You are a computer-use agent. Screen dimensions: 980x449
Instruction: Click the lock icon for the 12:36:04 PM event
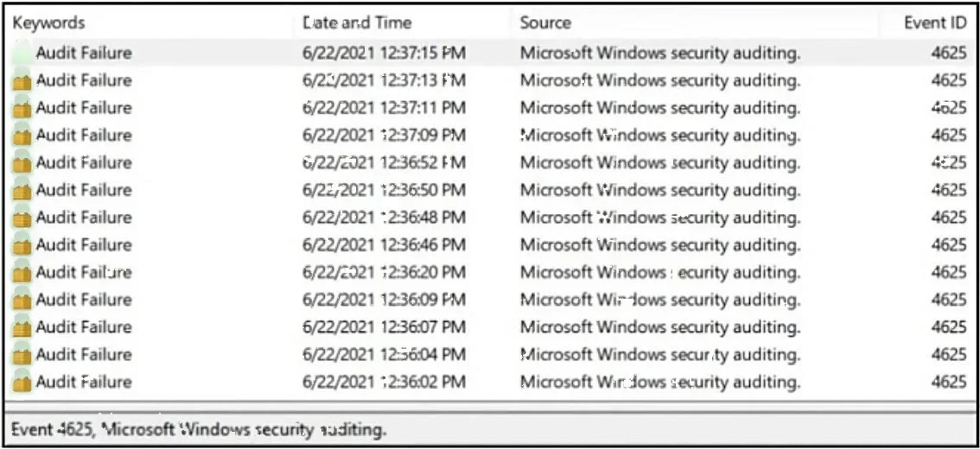pyautogui.click(x=22, y=356)
